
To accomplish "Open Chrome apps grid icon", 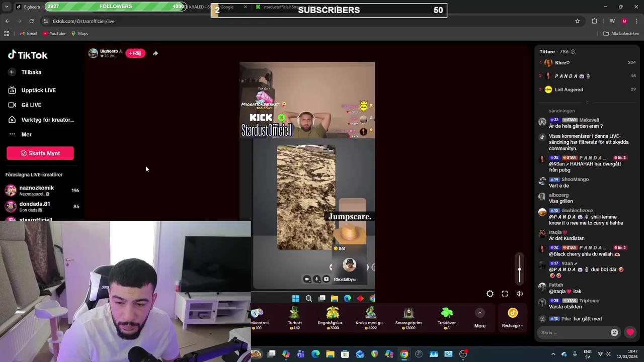I will click(7, 34).
